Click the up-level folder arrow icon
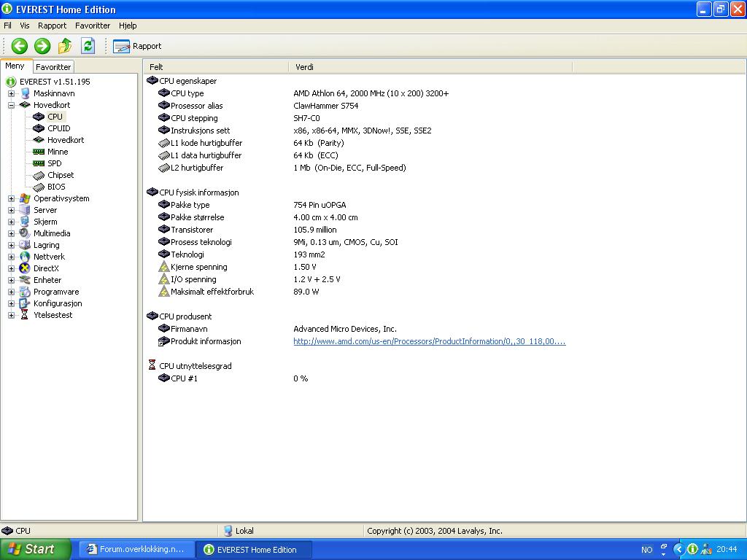747x560 pixels. tap(65, 46)
